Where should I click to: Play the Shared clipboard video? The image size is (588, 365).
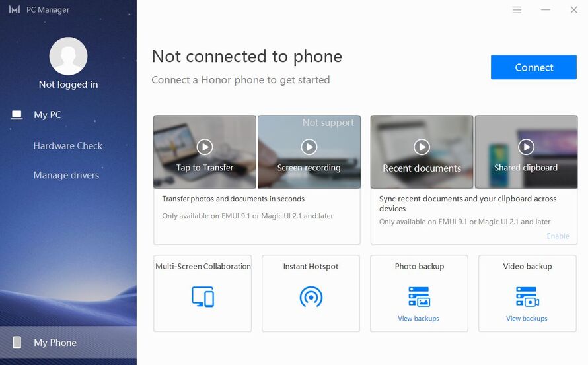coord(526,147)
